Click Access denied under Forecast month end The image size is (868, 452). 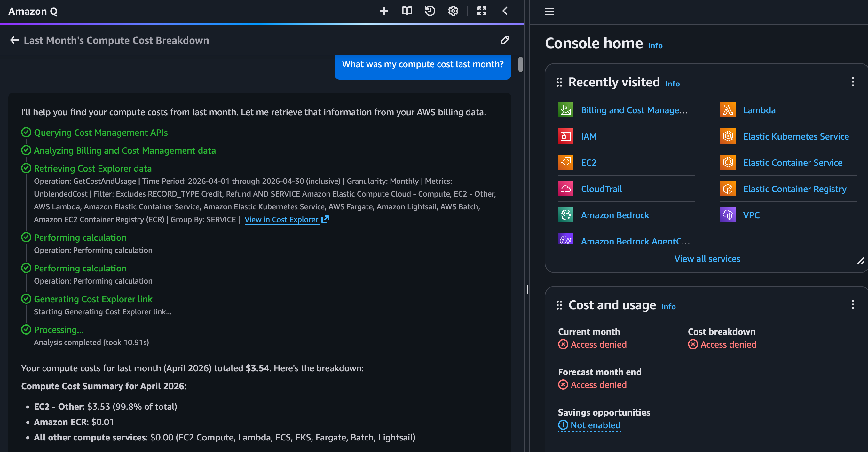592,385
